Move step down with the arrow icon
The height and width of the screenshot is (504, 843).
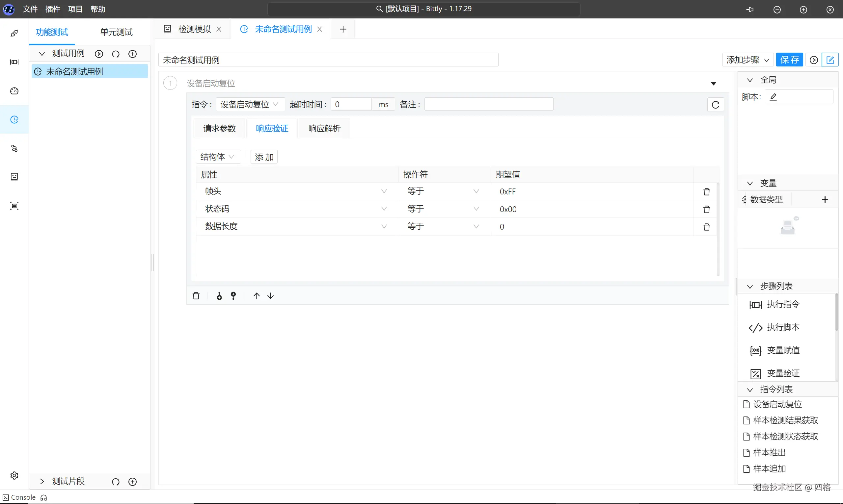point(271,296)
